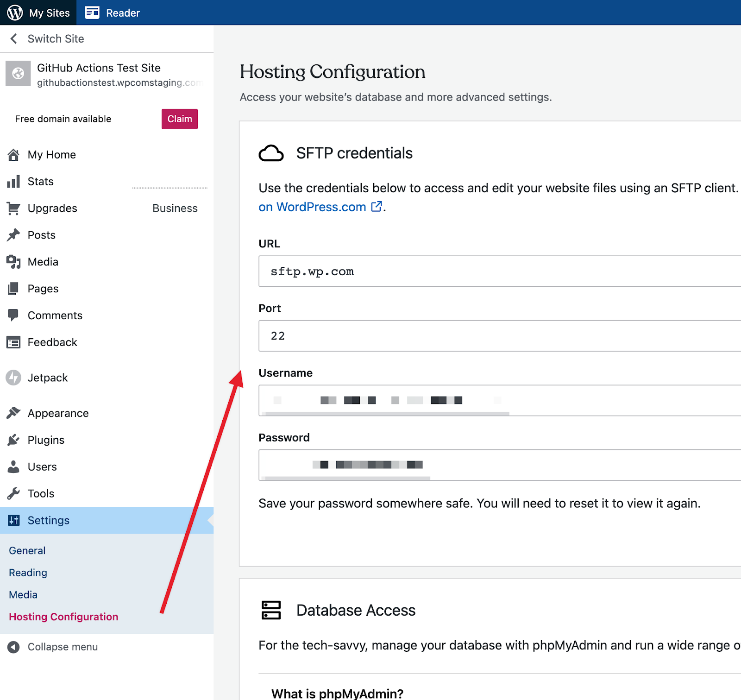Open the Stats menu item
This screenshot has width=741, height=700.
coord(107,182)
